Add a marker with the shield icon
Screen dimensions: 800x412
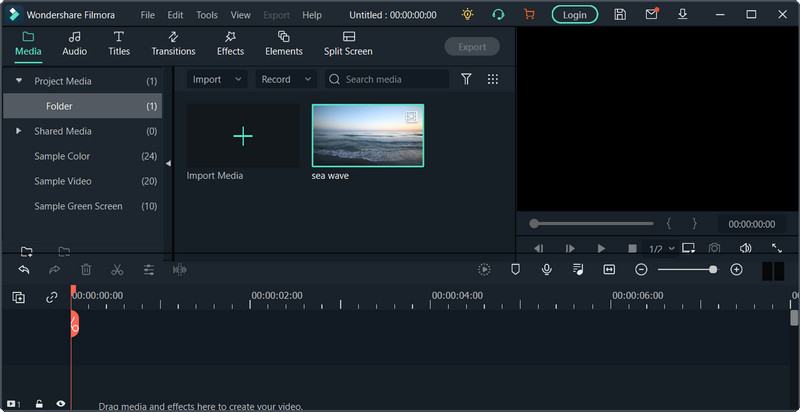tap(515, 269)
